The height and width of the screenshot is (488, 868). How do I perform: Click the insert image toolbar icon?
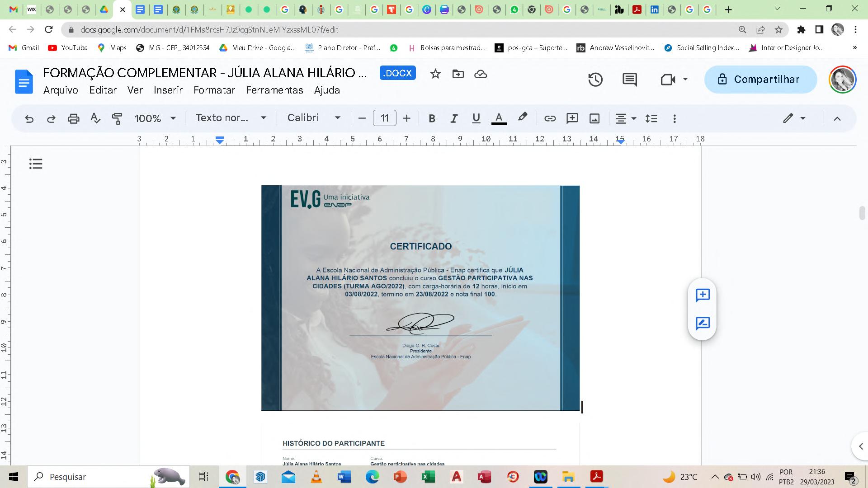pyautogui.click(x=594, y=118)
